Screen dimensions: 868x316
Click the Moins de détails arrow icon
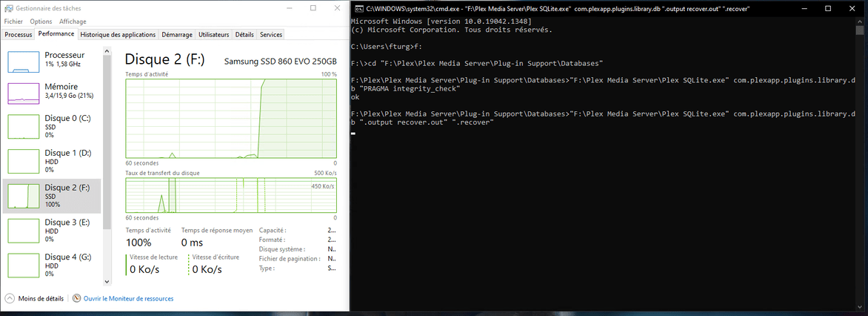tap(10, 298)
